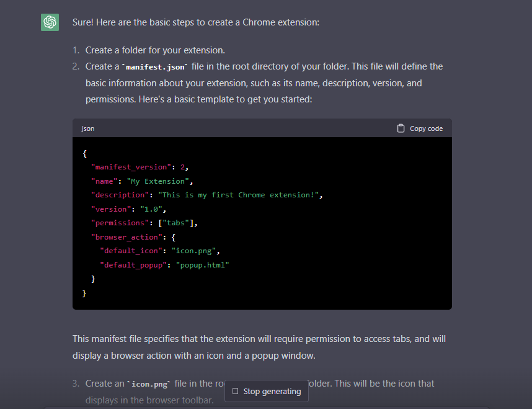Click the clipboard icon next to Copy code
The height and width of the screenshot is (409, 532).
pos(401,128)
